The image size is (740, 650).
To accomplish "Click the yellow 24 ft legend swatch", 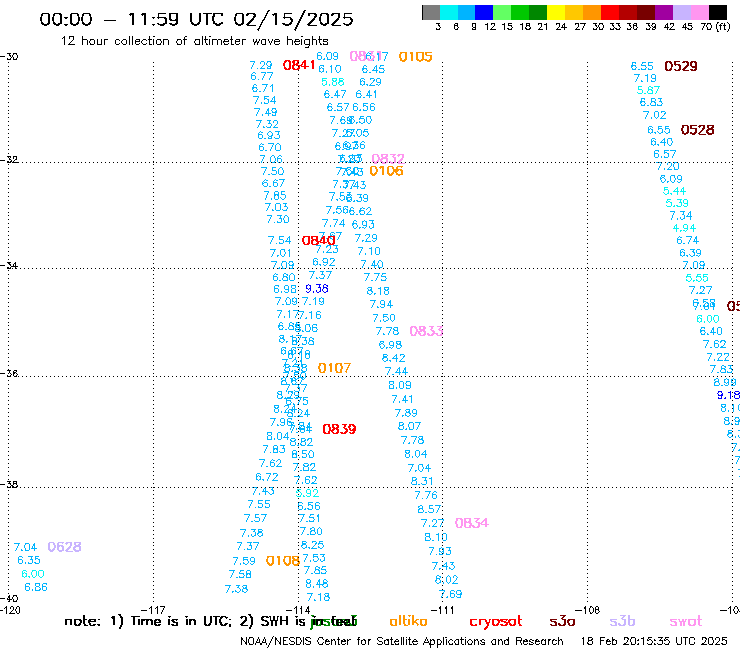I will [x=556, y=12].
